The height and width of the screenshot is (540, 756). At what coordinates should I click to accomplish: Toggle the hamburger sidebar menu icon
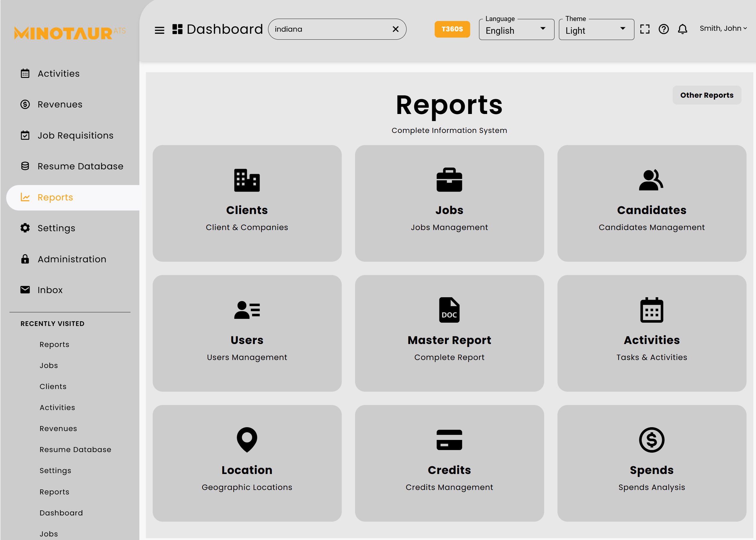pyautogui.click(x=159, y=30)
